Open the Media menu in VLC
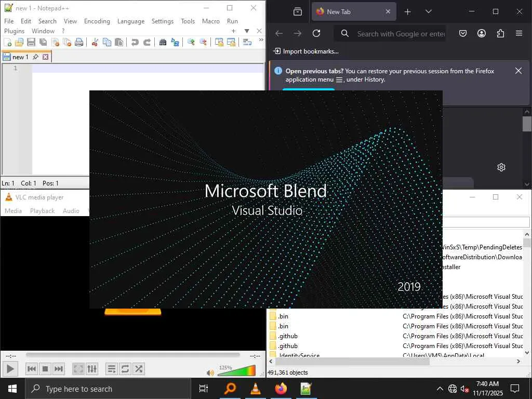The image size is (532, 399). 13,211
